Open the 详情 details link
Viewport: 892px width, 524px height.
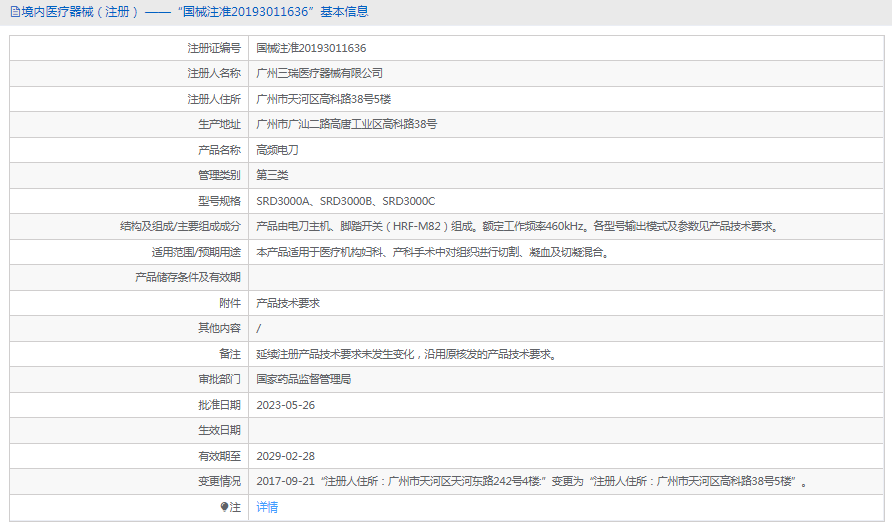[267, 507]
